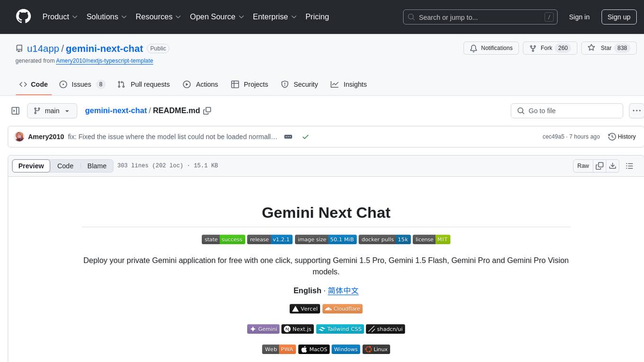Open the GitHub home logo
The width and height of the screenshot is (644, 362).
tap(23, 17)
